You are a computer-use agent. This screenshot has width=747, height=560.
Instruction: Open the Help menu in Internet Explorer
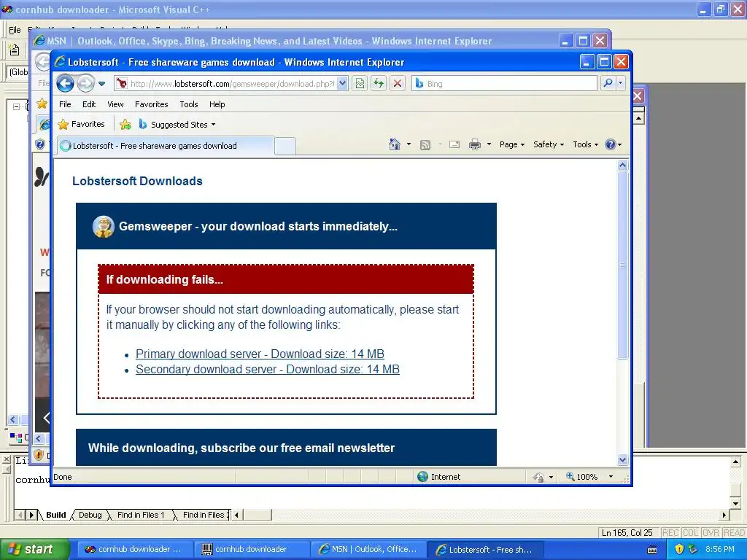click(x=217, y=104)
